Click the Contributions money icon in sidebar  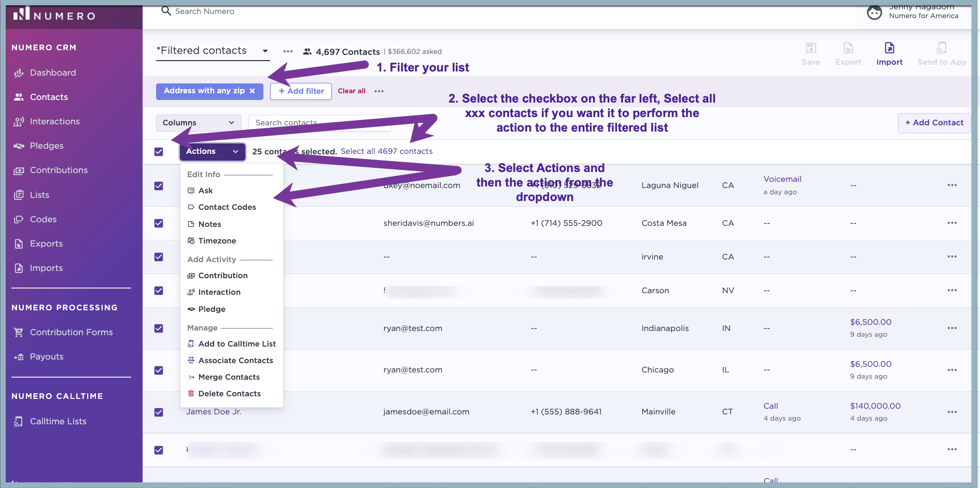pyautogui.click(x=19, y=170)
